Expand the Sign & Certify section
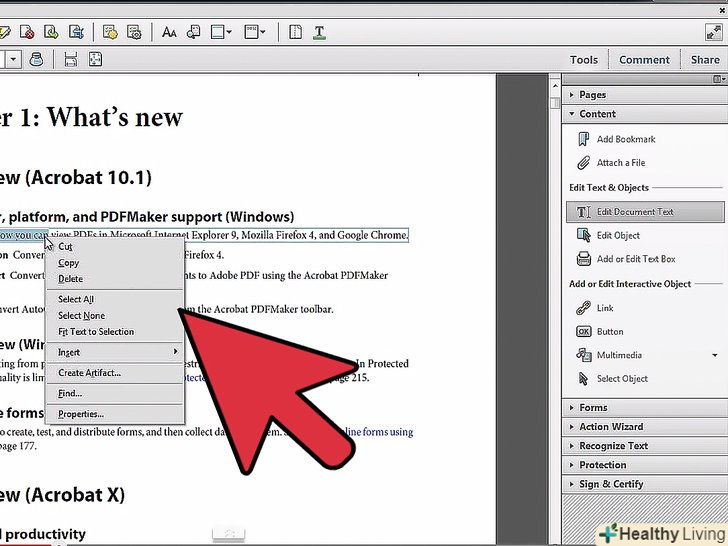The image size is (728, 546). [644, 484]
